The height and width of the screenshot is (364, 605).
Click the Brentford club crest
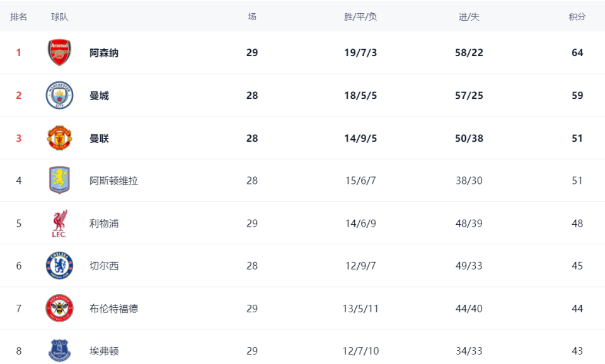point(60,309)
